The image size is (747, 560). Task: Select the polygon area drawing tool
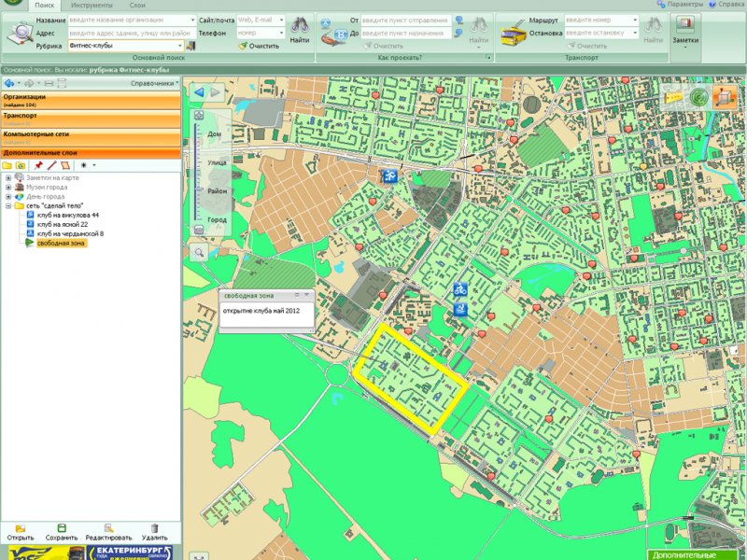(x=65, y=165)
